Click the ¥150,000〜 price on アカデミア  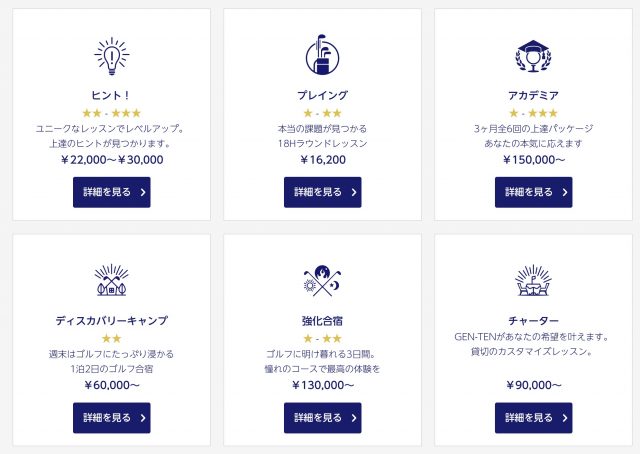[534, 160]
